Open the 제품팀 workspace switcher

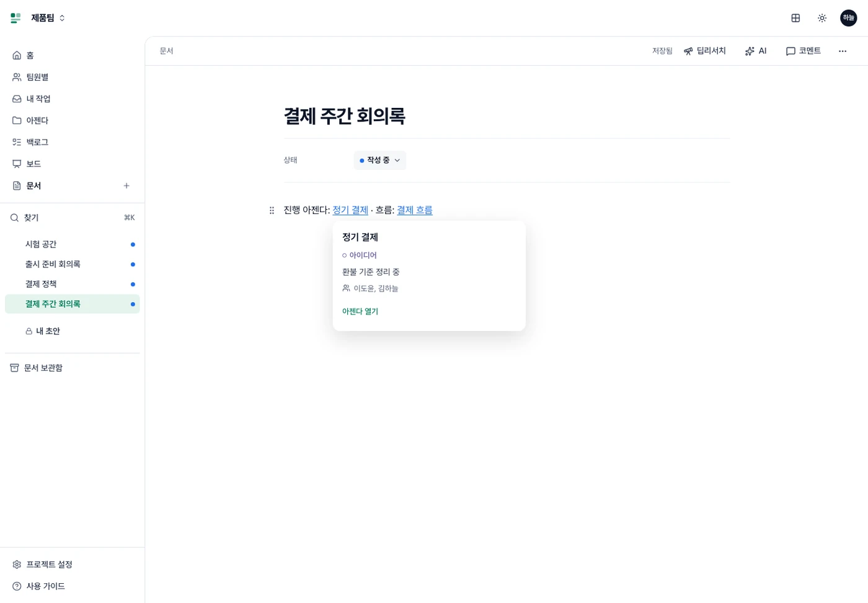click(x=48, y=18)
